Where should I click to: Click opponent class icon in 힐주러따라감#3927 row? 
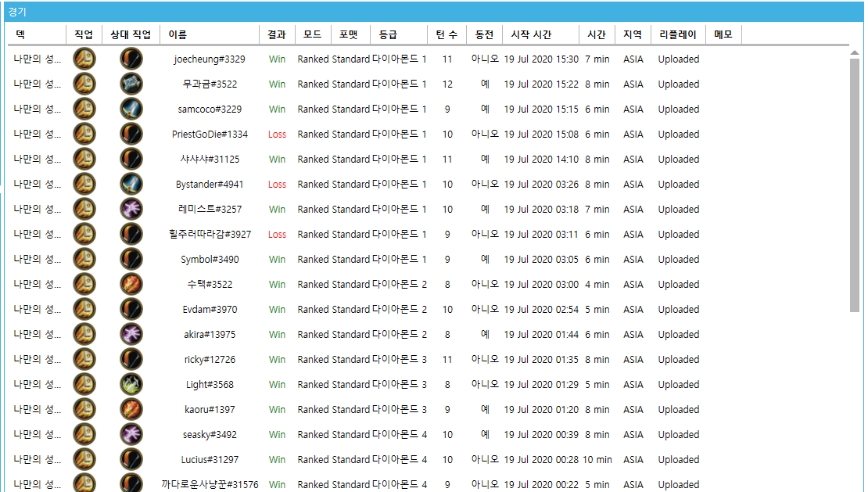click(x=131, y=234)
